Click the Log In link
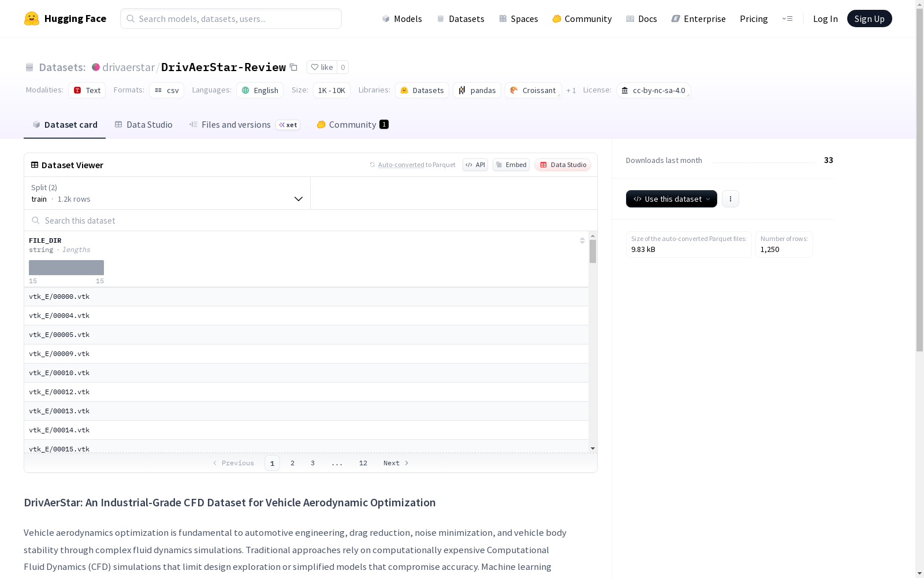The height and width of the screenshot is (578, 924). pyautogui.click(x=825, y=18)
